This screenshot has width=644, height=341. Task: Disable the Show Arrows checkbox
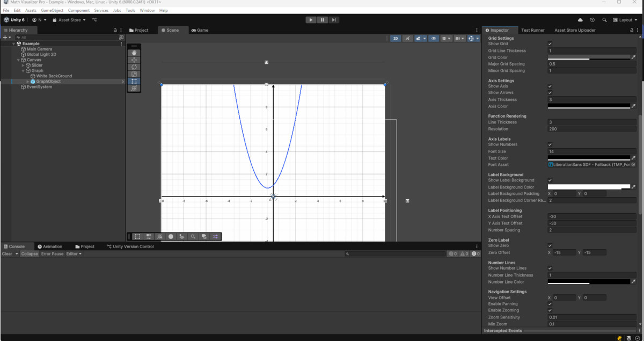(550, 93)
